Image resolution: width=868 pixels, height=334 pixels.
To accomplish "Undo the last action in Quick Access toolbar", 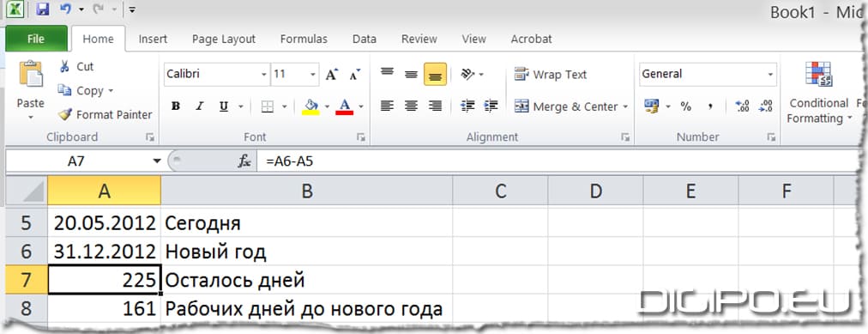I will click(x=65, y=9).
